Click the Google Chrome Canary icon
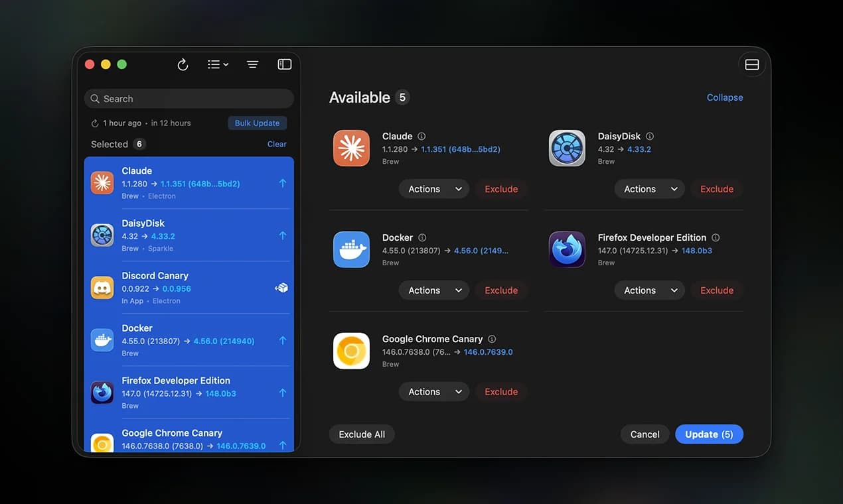This screenshot has width=843, height=504. tap(351, 350)
